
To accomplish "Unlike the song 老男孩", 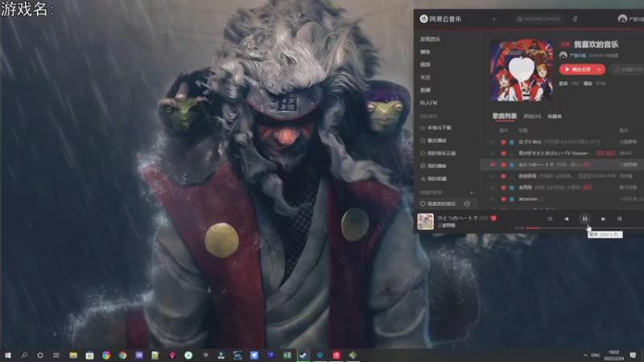I will coord(504,187).
